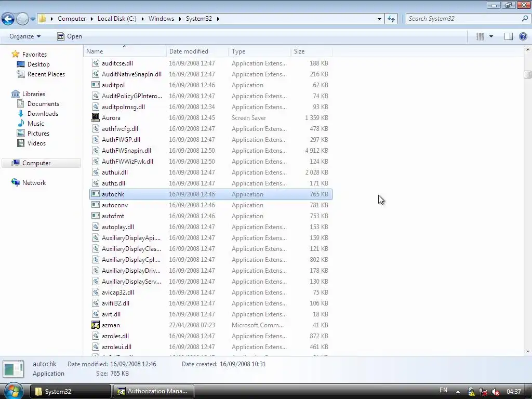Screen dimensions: 532x399
Task: Toggle the preview pane
Action: click(x=508, y=36)
